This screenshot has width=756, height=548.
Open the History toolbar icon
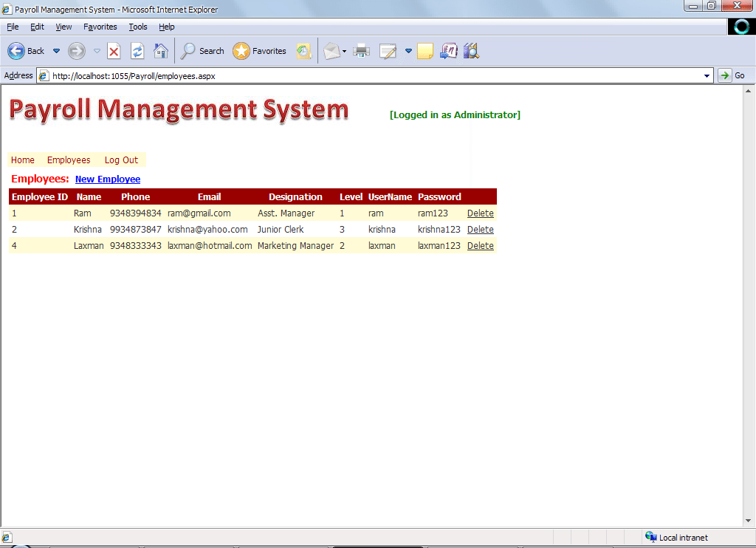point(303,51)
